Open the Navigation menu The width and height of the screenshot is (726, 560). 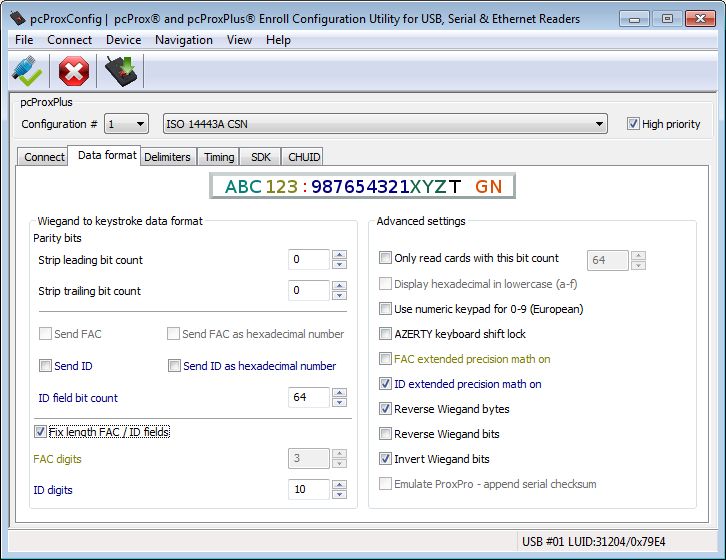[x=184, y=40]
